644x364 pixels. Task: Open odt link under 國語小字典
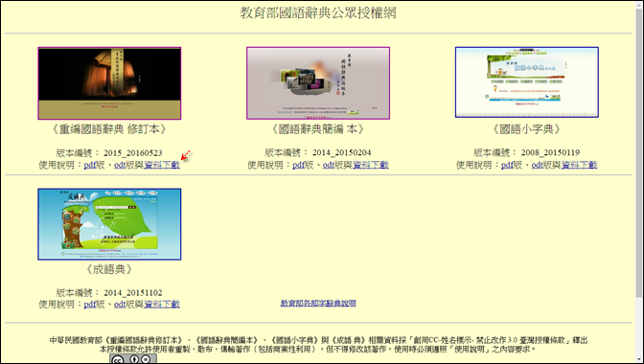pyautogui.click(x=538, y=165)
